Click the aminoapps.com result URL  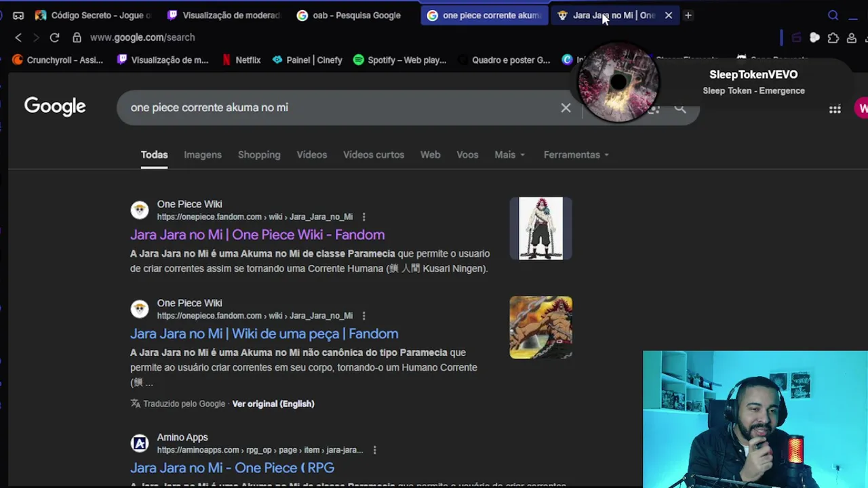pos(260,450)
